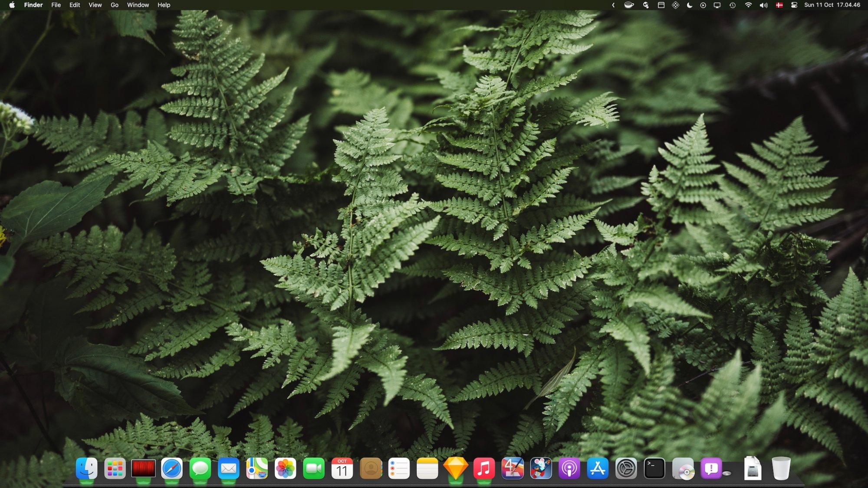Open Reminders in the Dock
This screenshot has width=868, height=488.
(x=399, y=468)
